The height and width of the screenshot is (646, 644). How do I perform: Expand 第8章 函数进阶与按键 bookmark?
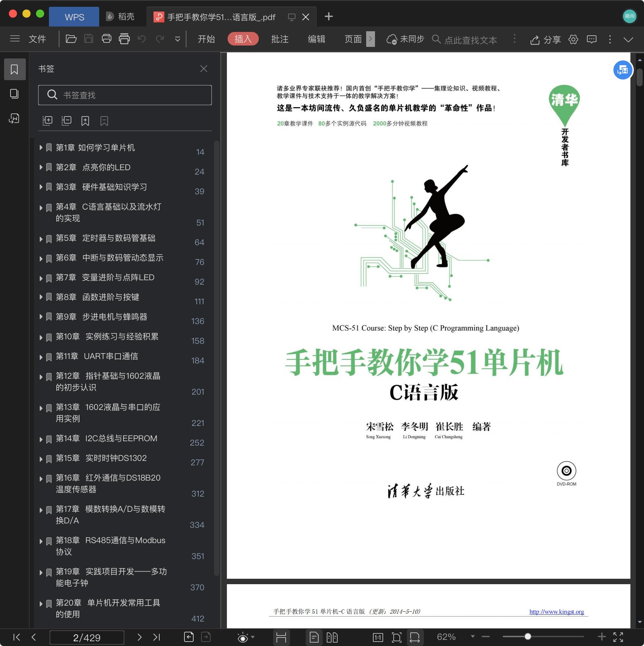tap(41, 297)
